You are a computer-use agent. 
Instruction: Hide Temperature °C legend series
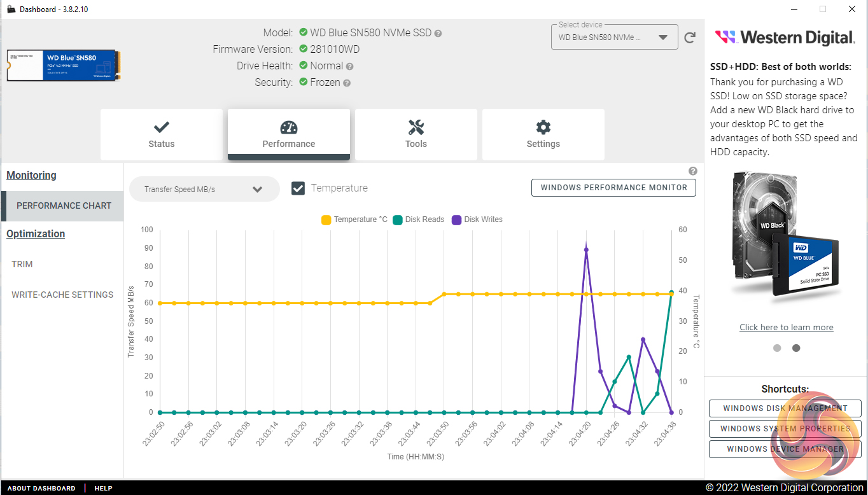pos(354,220)
